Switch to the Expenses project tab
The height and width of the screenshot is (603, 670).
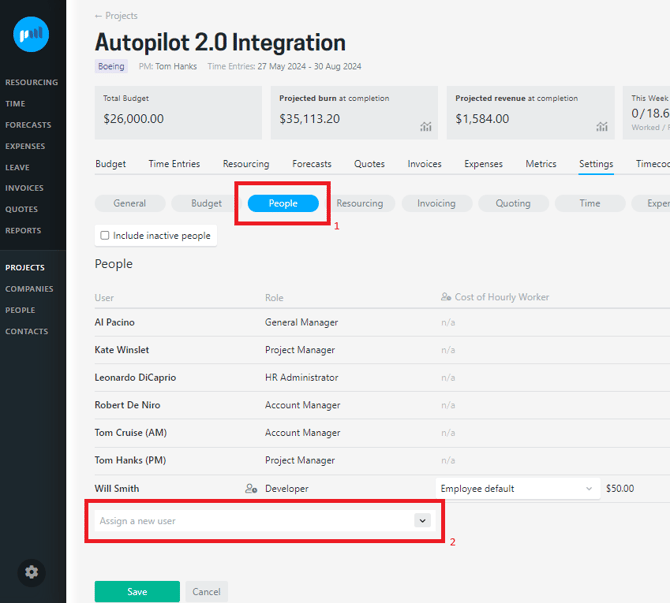483,164
